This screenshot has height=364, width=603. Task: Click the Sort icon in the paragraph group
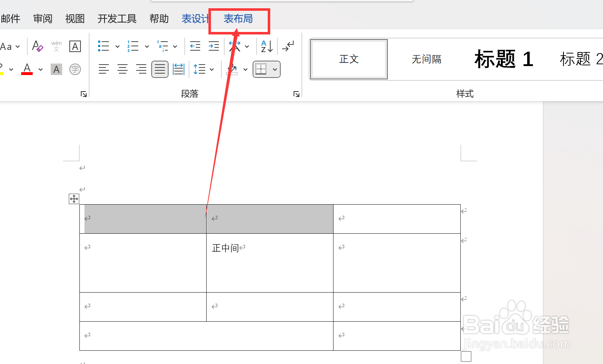(266, 46)
